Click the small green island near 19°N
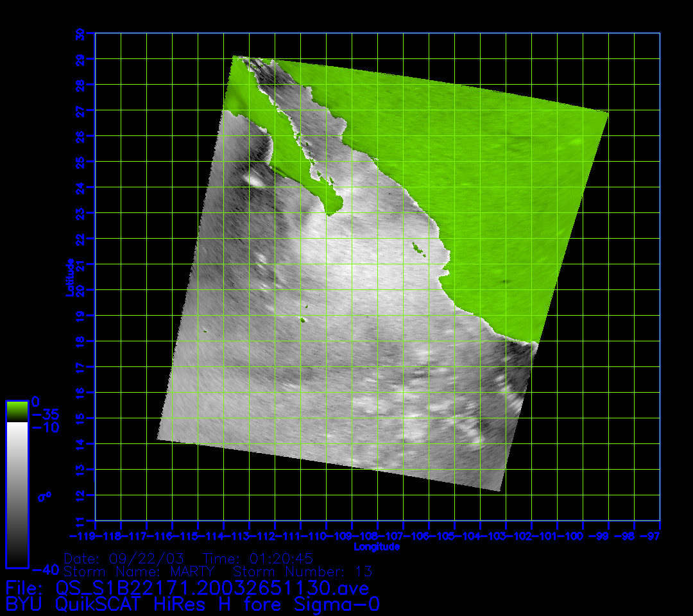693x616 pixels. coord(303,318)
